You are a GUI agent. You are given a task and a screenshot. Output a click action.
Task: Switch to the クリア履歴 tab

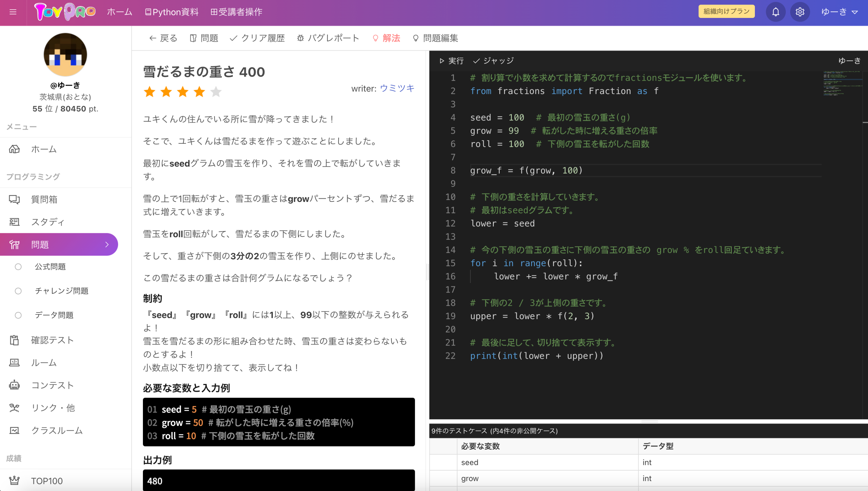(257, 38)
